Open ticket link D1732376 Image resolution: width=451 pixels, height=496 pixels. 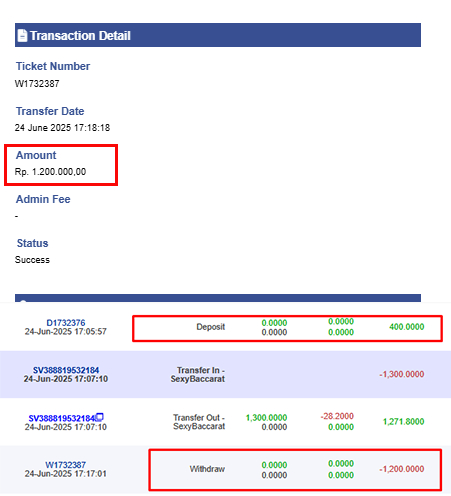pos(66,323)
